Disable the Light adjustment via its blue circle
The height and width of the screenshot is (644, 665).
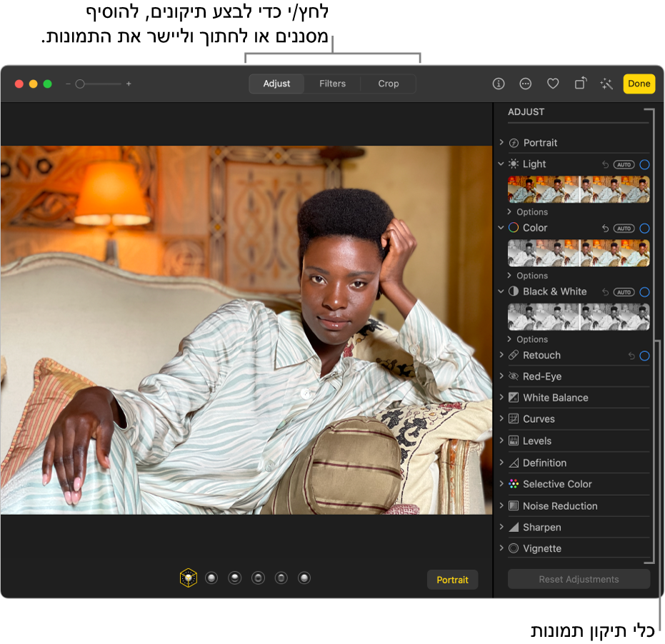click(x=644, y=164)
